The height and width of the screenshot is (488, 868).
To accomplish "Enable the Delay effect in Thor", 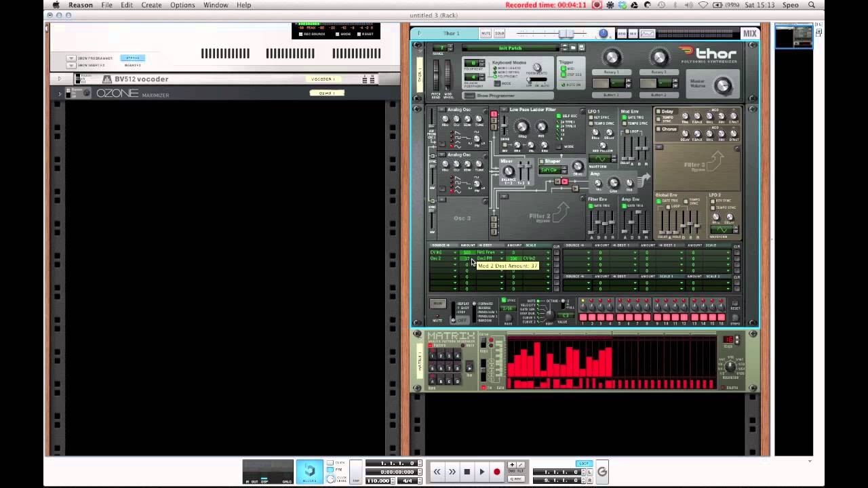I will (658, 111).
